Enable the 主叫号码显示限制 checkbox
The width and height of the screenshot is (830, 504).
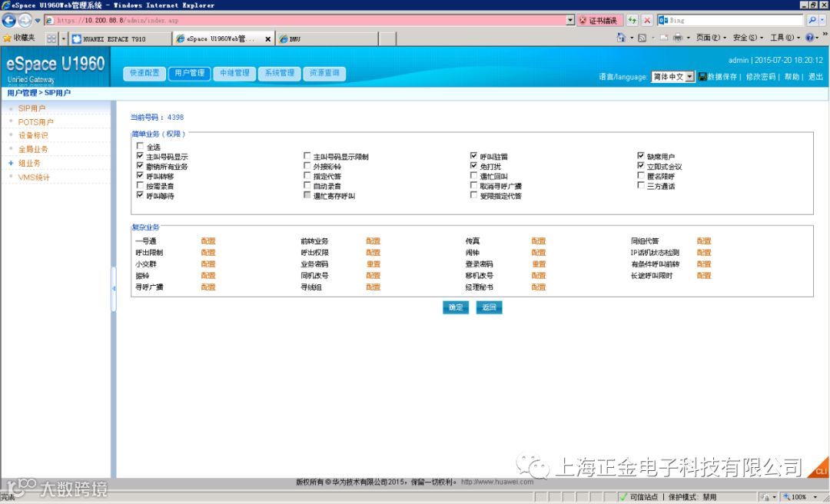(x=307, y=156)
